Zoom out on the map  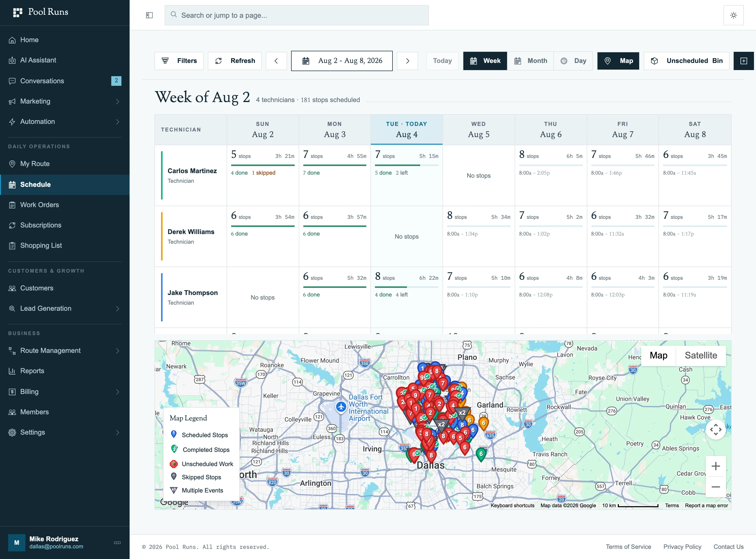[x=716, y=487]
